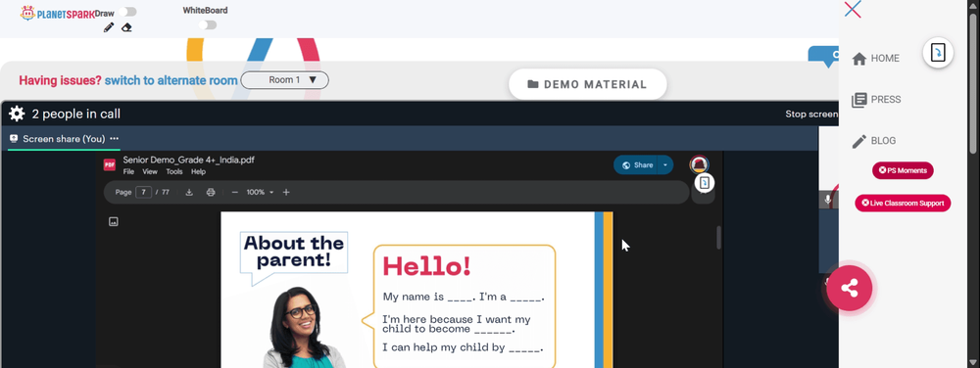Click the blue Share button
The height and width of the screenshot is (368, 980).
click(x=637, y=164)
